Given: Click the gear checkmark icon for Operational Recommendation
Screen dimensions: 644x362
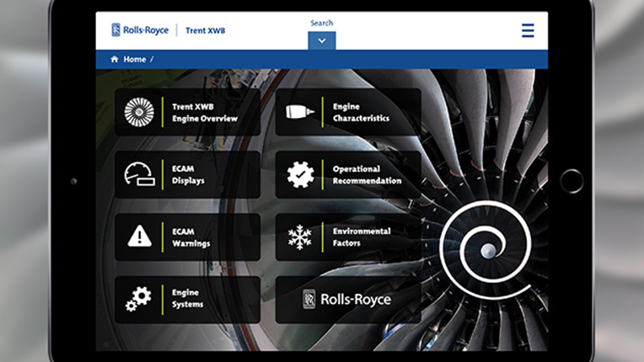Looking at the screenshot, I should 300,174.
